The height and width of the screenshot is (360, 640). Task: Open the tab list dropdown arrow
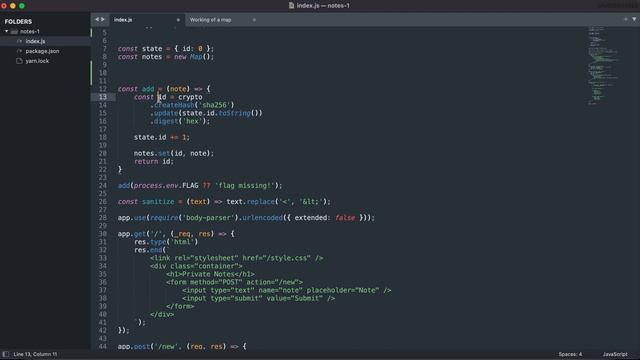click(x=634, y=19)
